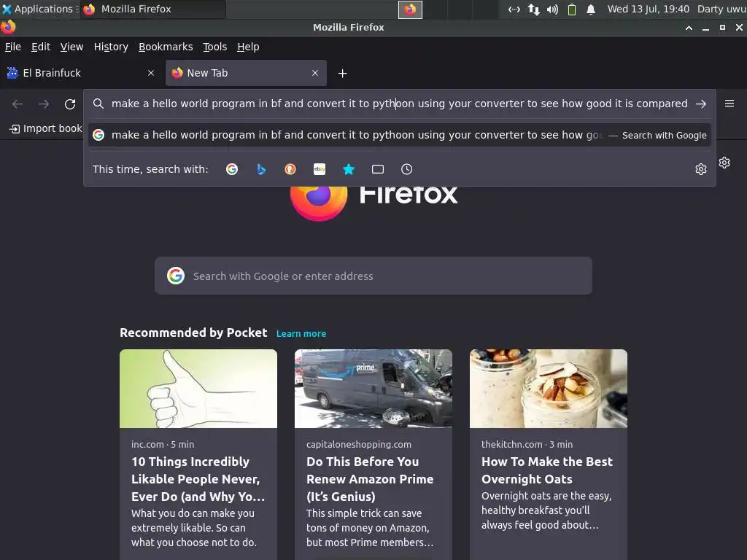The image size is (747, 560).
Task: Open Pocket Learn more link
Action: [x=301, y=334]
